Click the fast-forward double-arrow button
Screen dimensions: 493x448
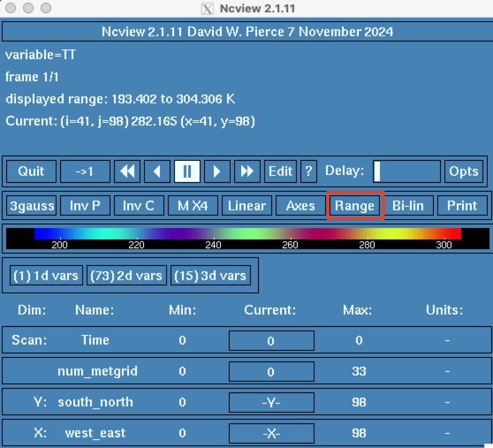[247, 171]
